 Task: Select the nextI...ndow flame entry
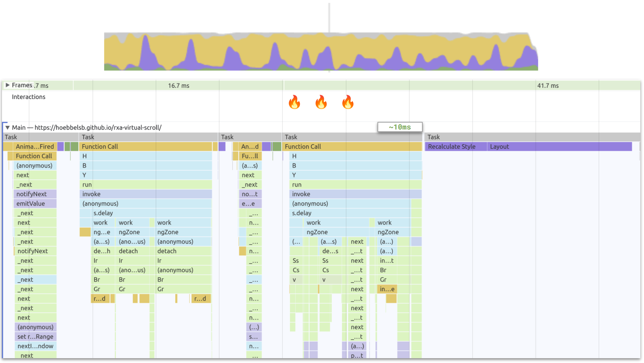click(x=35, y=346)
